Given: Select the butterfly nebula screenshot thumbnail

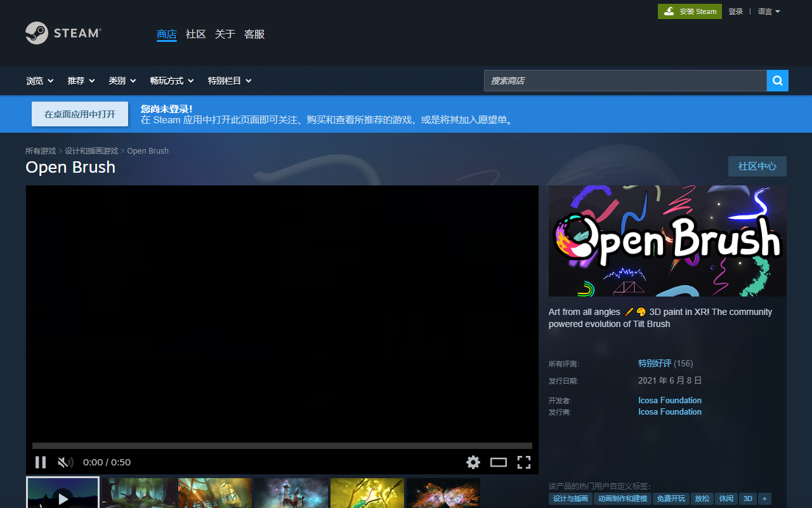Looking at the screenshot, I should click(x=443, y=493).
